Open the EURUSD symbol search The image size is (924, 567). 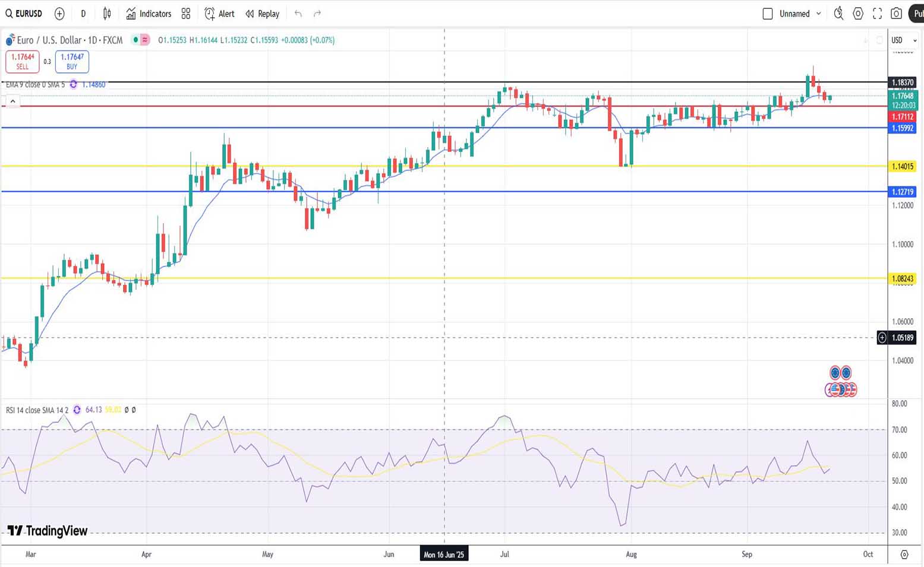24,14
